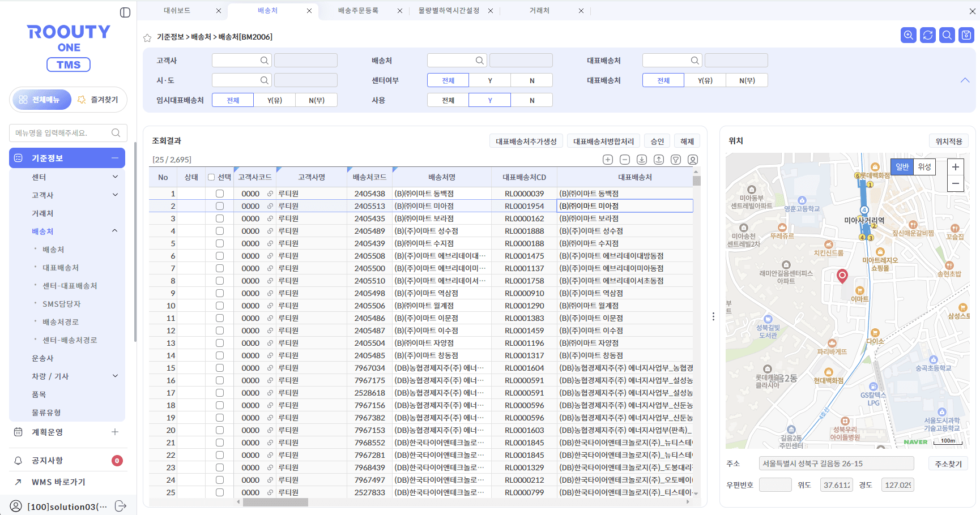Open 대표배송처 submenu item

[x=61, y=268]
